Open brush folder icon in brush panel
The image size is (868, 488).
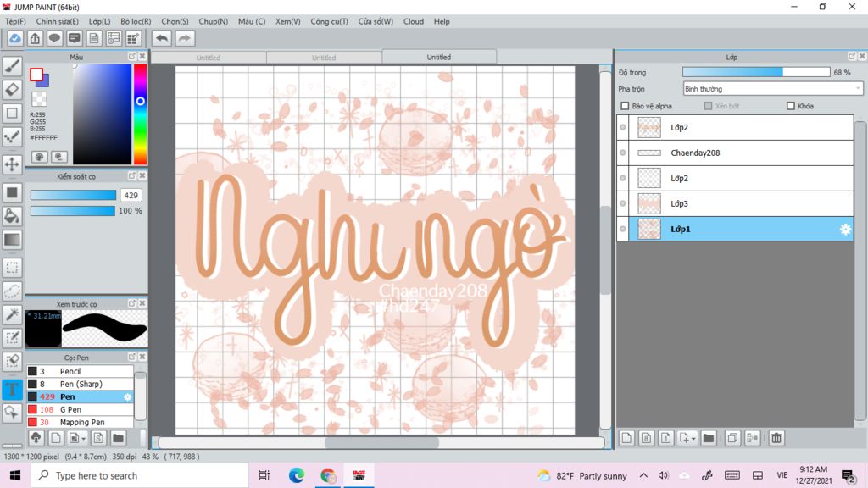point(118,438)
